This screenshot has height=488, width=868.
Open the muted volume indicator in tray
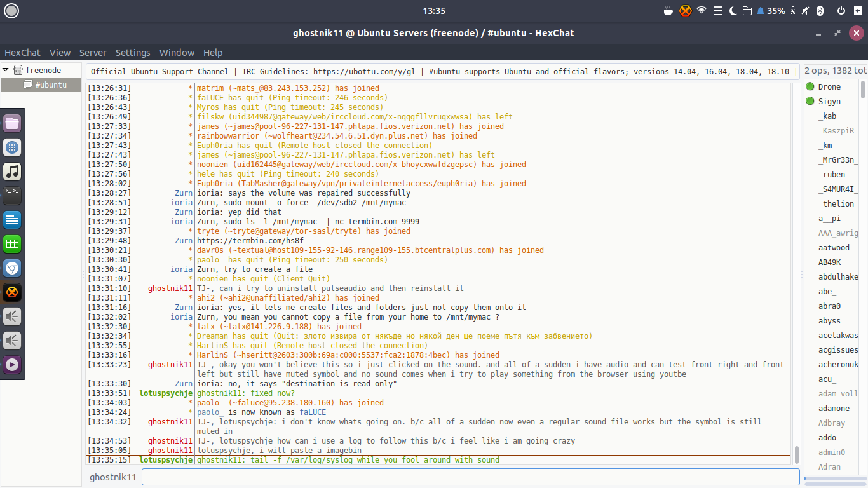tap(806, 10)
